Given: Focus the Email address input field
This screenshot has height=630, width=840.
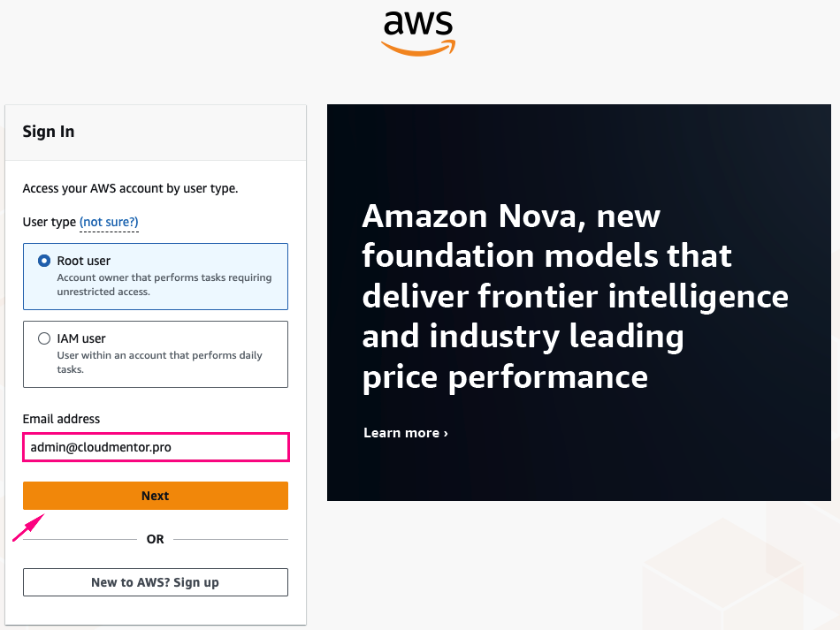Looking at the screenshot, I should click(x=156, y=447).
